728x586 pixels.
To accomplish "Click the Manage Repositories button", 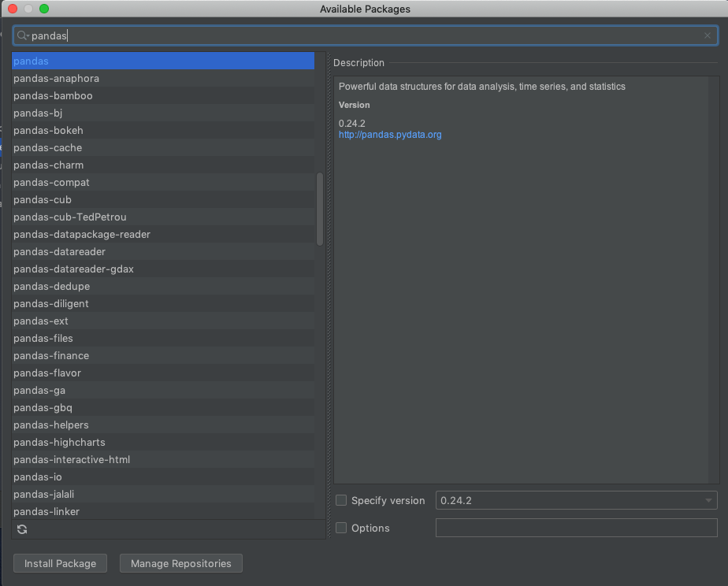I will tap(181, 563).
